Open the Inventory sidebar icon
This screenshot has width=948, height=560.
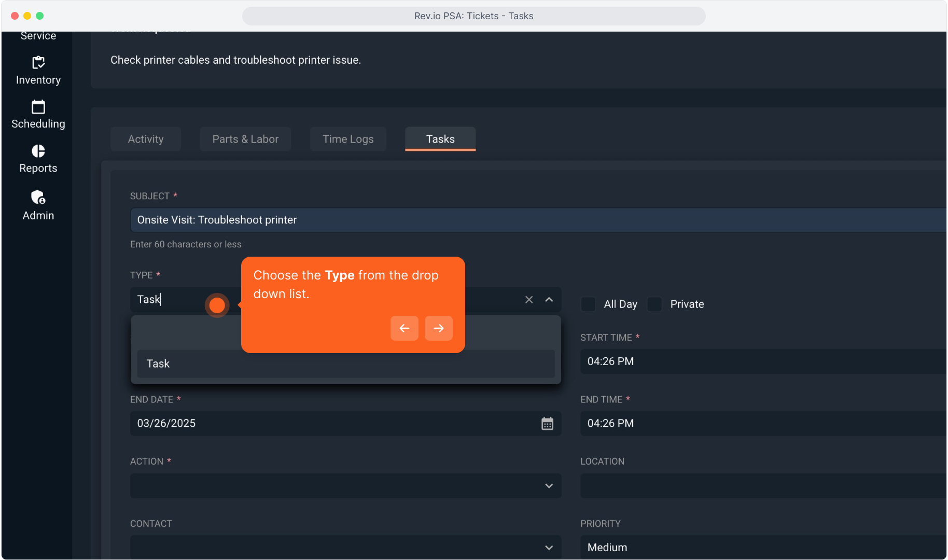38,63
